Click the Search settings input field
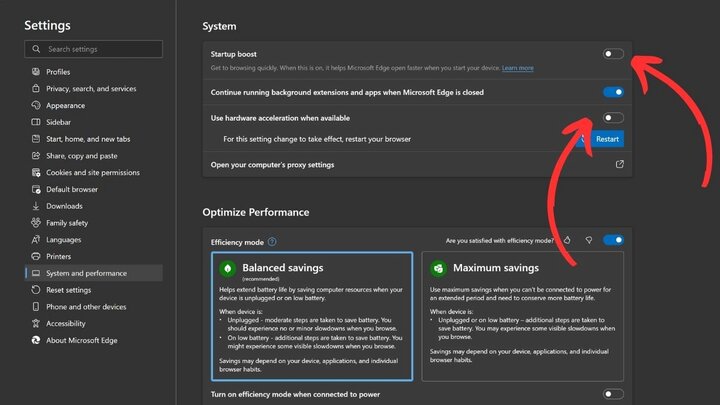 coord(94,49)
